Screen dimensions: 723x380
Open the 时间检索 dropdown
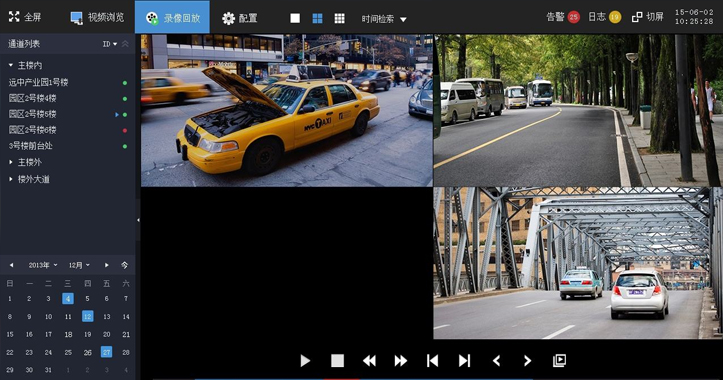384,19
